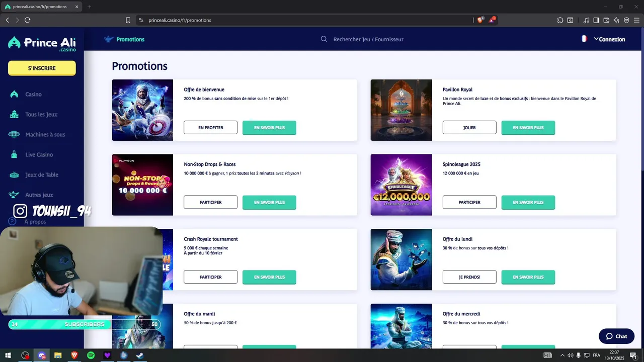Image resolution: width=644 pixels, height=362 pixels.
Task: Expand the Connexion dropdown
Action: tap(609, 39)
